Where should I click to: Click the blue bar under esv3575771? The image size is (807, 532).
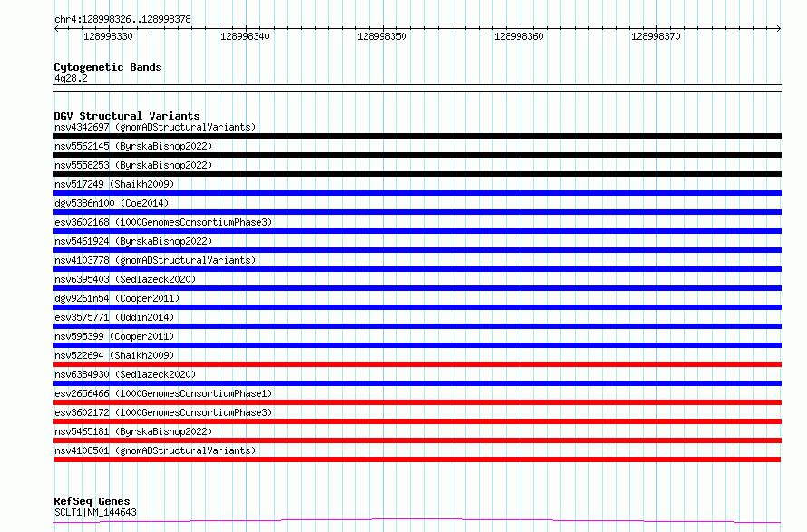[x=417, y=326]
